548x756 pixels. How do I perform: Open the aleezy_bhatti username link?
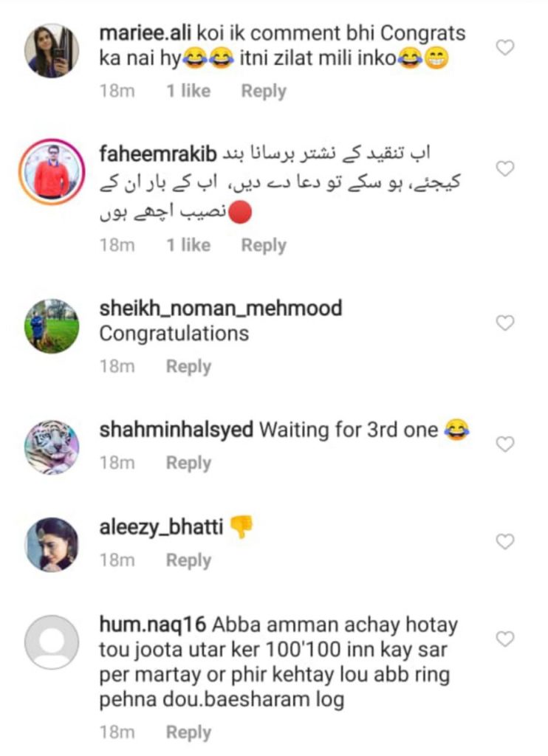point(161,527)
